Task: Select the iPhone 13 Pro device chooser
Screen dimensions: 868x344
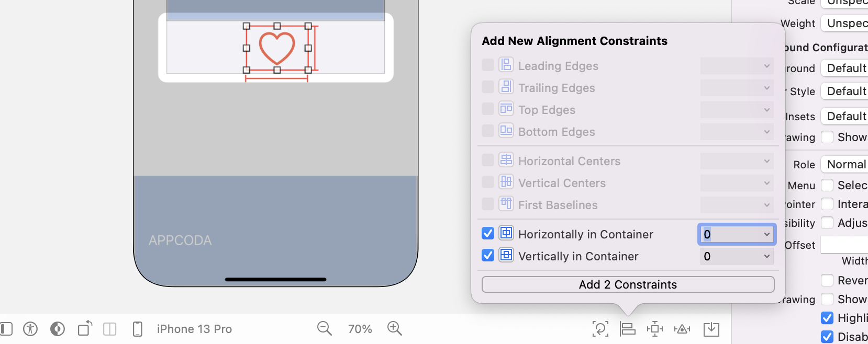Action: (x=194, y=329)
